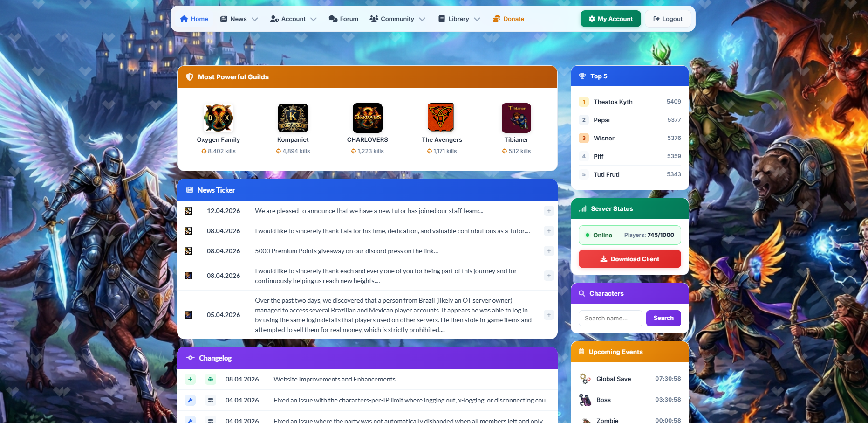Click author avatar on Lala tutor thanks news
Image resolution: width=868 pixels, height=423 pixels.
[x=188, y=231]
